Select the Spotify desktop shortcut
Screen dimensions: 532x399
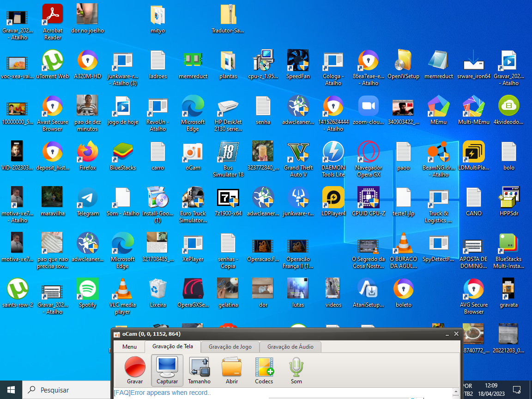pyautogui.click(x=88, y=293)
